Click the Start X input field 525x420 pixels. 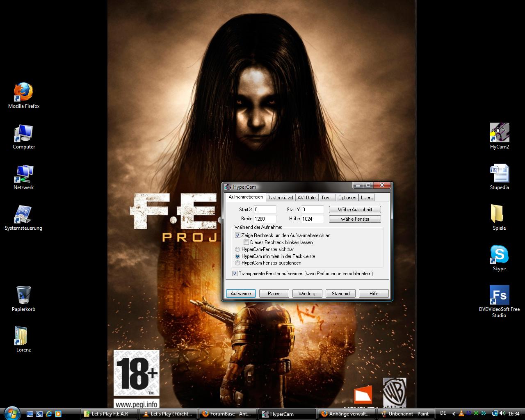click(265, 210)
